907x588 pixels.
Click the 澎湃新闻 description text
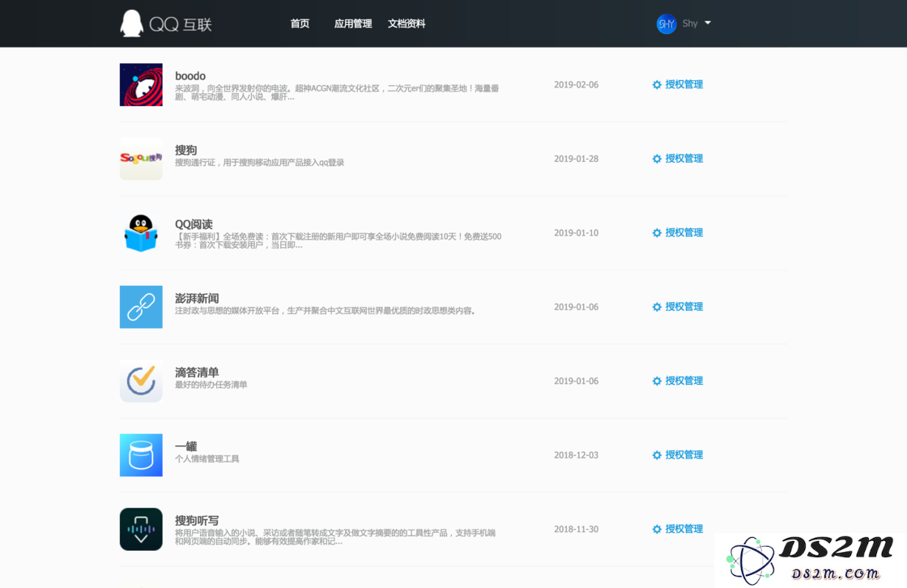point(326,311)
